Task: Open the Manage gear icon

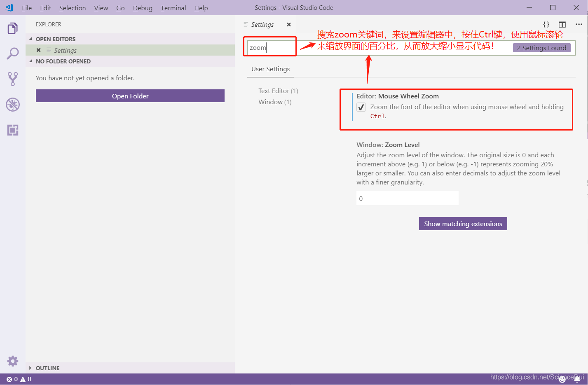Action: [13, 361]
